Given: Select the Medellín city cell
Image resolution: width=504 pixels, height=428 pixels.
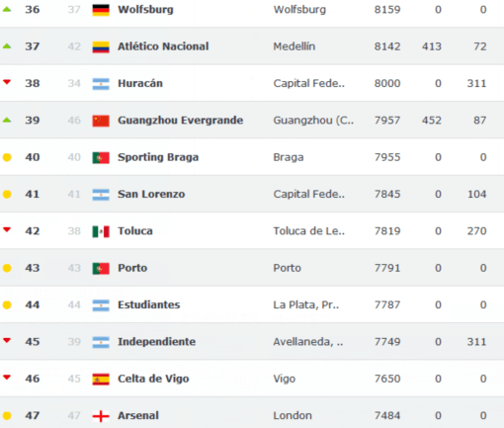Looking at the screenshot, I should (294, 46).
